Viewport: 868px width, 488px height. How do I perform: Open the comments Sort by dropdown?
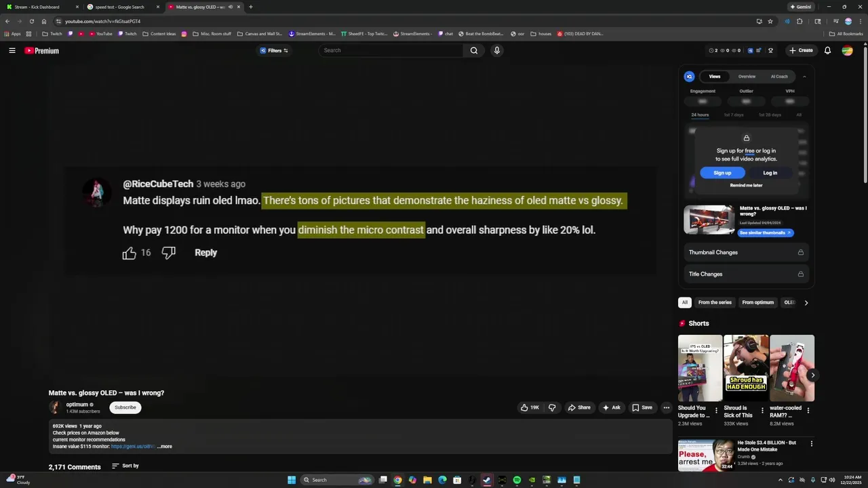click(125, 466)
